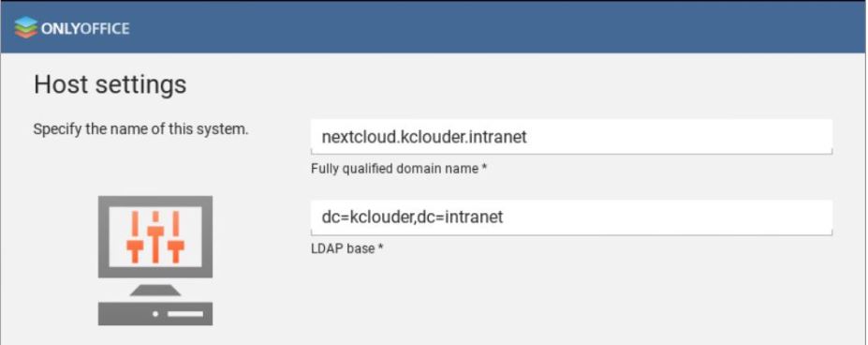Focus the LDAP base input field
Viewport: 868px width, 345px height.
pos(571,217)
